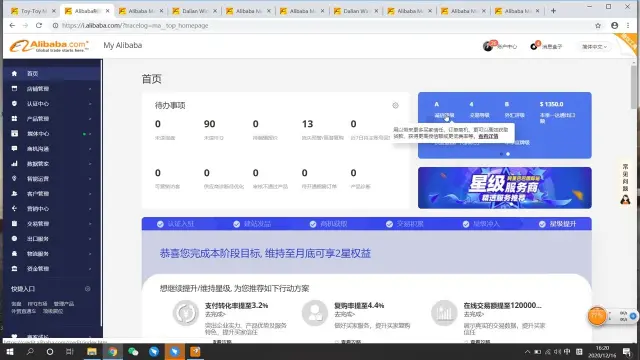Click the 支付转化率 circular yuan icon
This screenshot has width=640, height=360.
(185, 313)
